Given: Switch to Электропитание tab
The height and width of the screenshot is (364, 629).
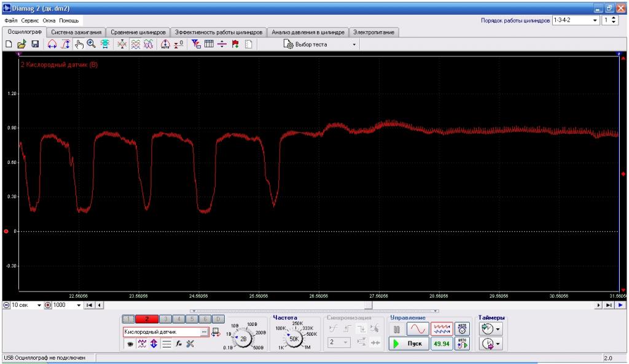Looking at the screenshot, I should pos(373,33).
